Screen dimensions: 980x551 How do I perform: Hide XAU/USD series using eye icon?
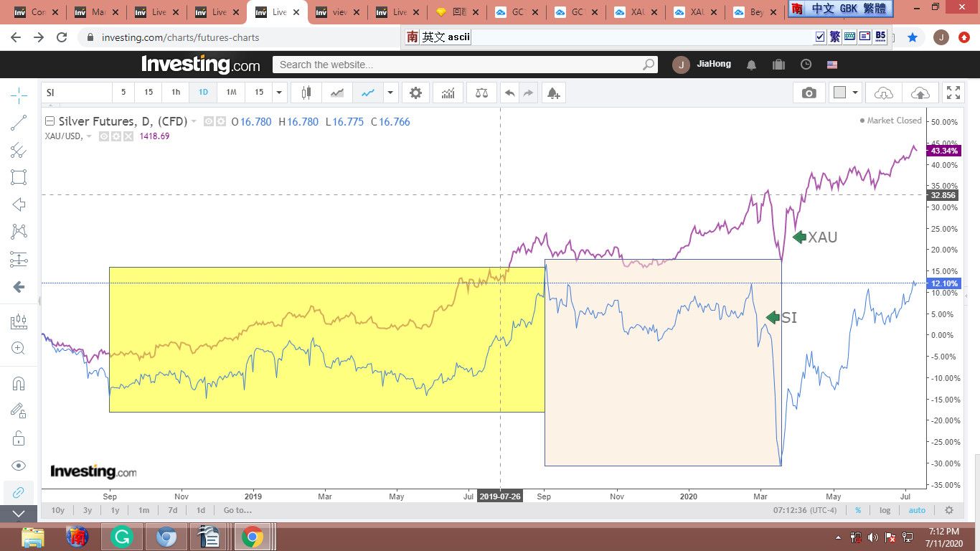[x=104, y=136]
